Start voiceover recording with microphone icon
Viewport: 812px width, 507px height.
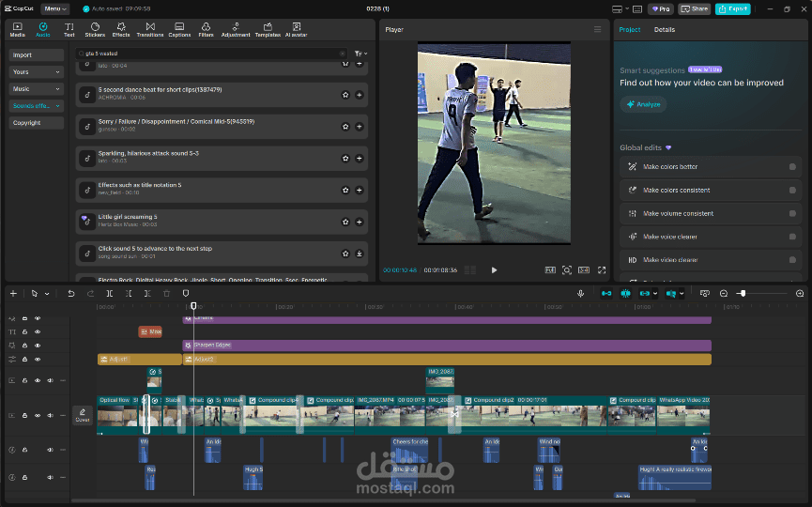click(x=580, y=294)
